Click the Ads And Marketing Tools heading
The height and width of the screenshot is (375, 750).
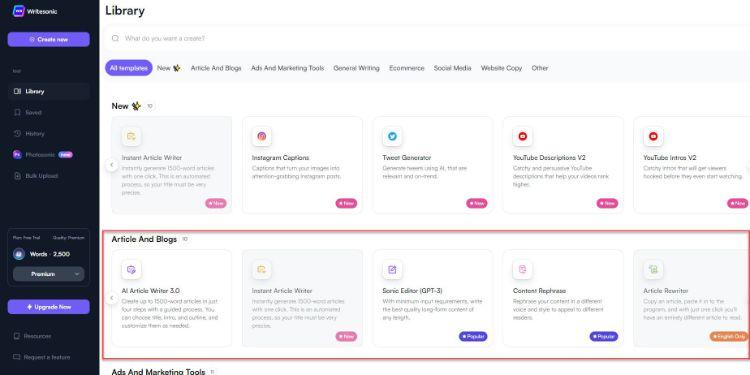(158, 371)
